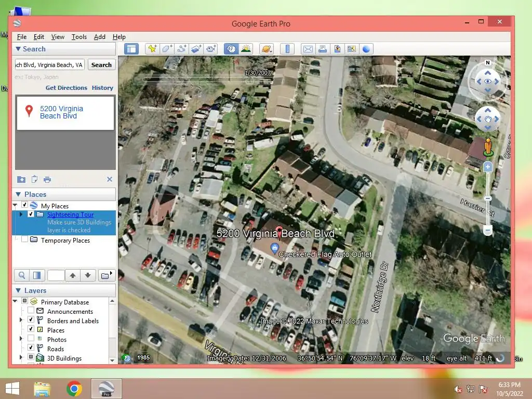The image size is (532, 399).
Task: Select the Add Path tool
Action: (181, 49)
